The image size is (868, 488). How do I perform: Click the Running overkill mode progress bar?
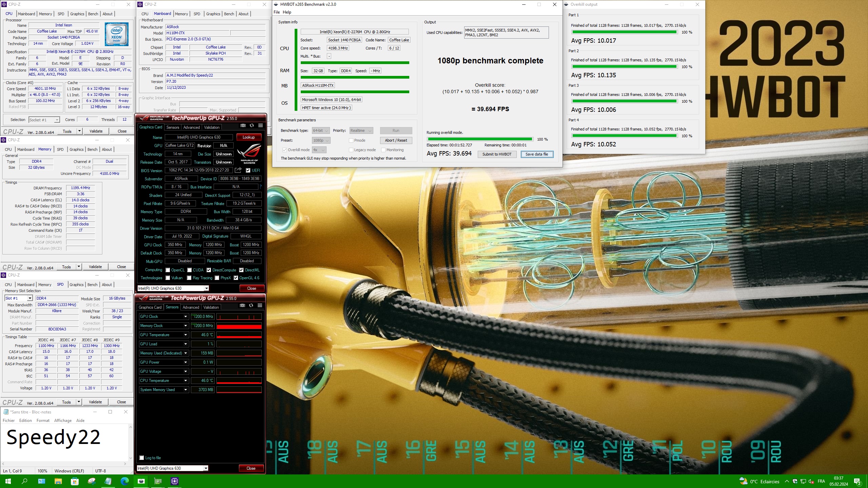coord(480,139)
